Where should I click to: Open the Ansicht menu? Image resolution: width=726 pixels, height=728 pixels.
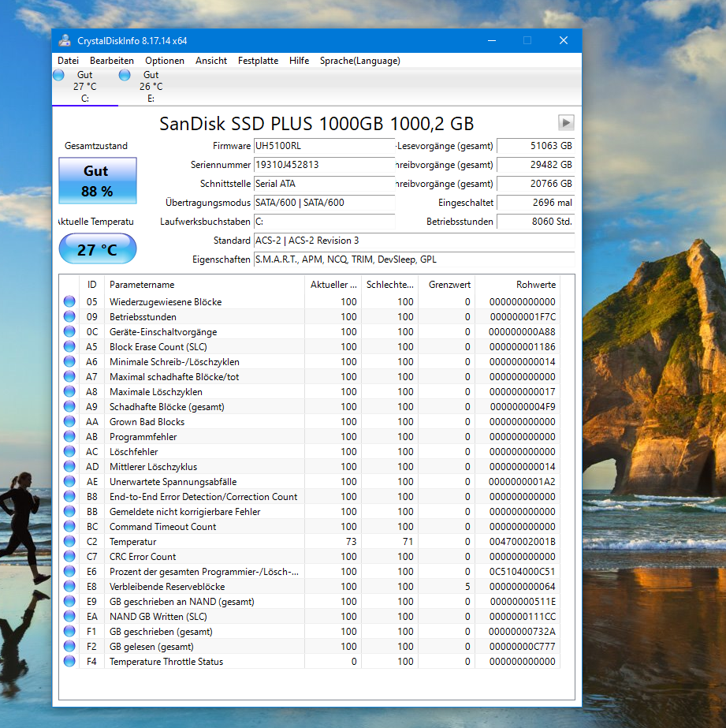[211, 61]
